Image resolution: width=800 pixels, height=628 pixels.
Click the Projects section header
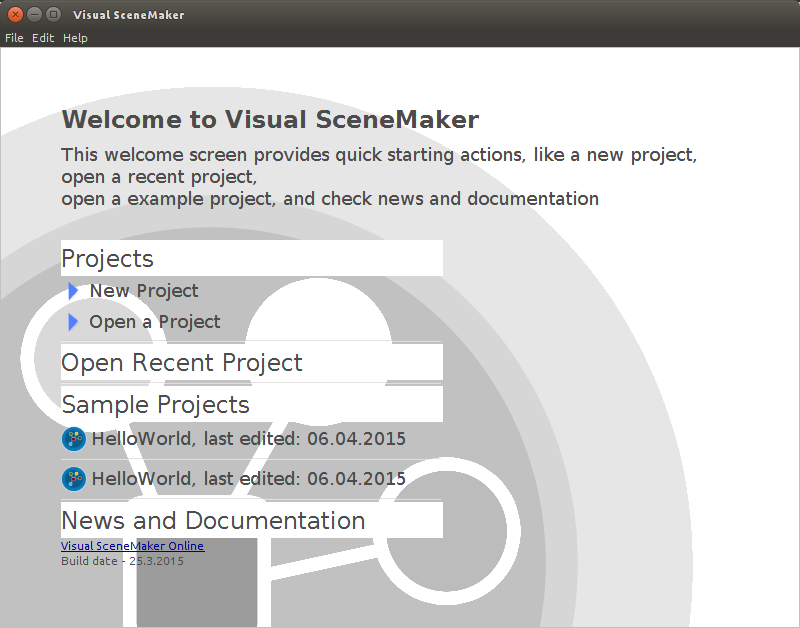[x=252, y=258]
